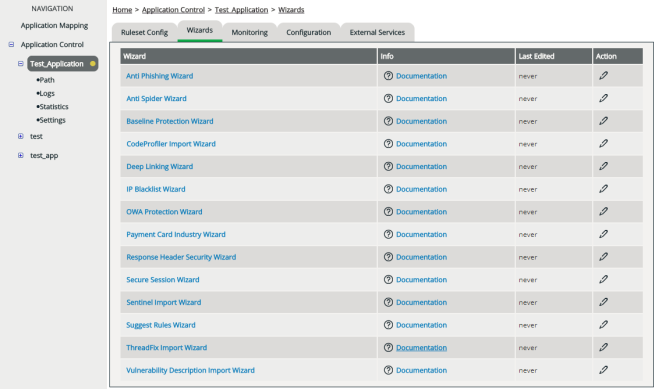Click the help icon in Suggest Rules Wizard row

(388, 325)
